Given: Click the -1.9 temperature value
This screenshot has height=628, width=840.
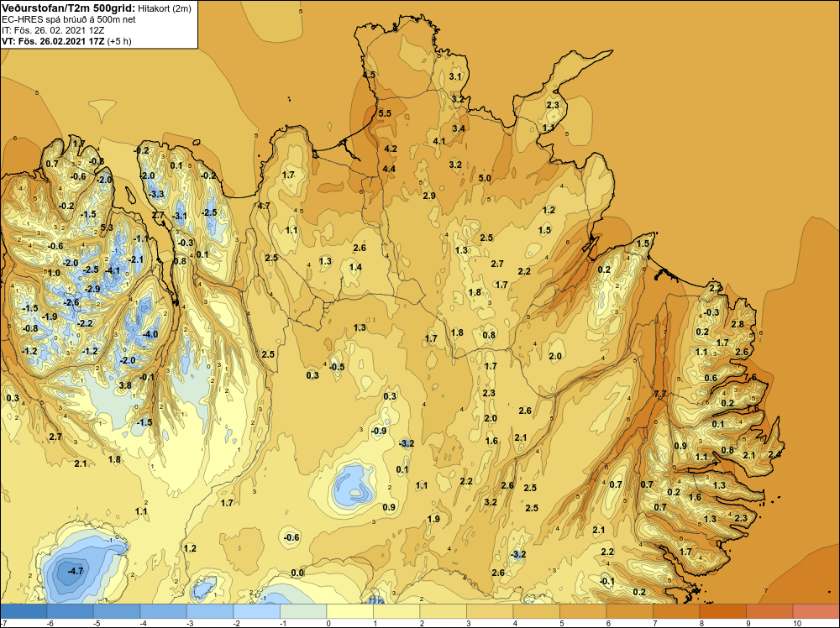Looking at the screenshot, I should (49, 317).
